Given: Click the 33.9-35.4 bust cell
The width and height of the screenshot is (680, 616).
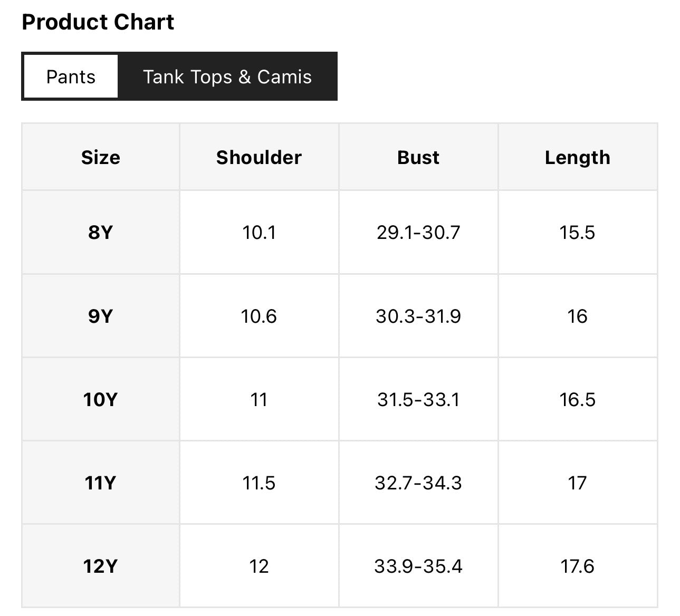Looking at the screenshot, I should tap(418, 566).
